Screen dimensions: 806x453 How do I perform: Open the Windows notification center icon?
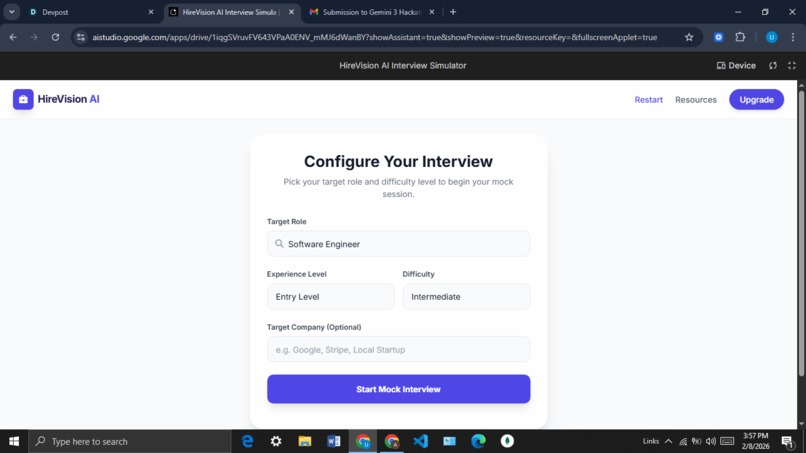(x=788, y=441)
